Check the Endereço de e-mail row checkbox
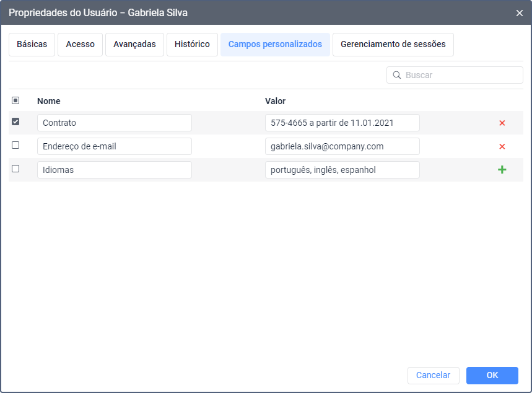The height and width of the screenshot is (393, 532). coord(15,146)
